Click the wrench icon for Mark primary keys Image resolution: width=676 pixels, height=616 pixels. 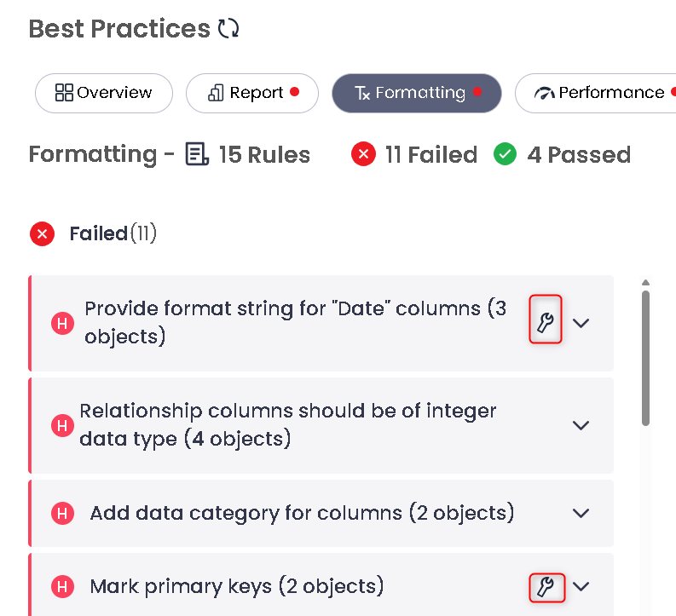(x=546, y=586)
